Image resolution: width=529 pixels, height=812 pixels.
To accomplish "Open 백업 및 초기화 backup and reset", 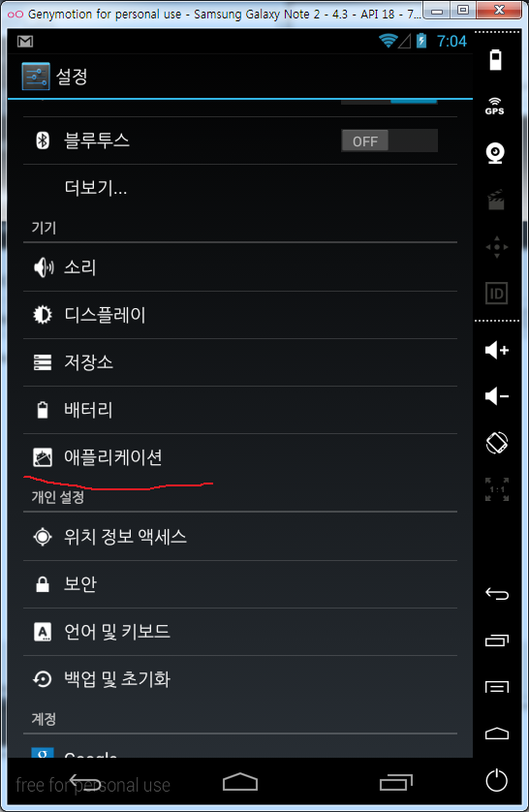I will point(240,679).
